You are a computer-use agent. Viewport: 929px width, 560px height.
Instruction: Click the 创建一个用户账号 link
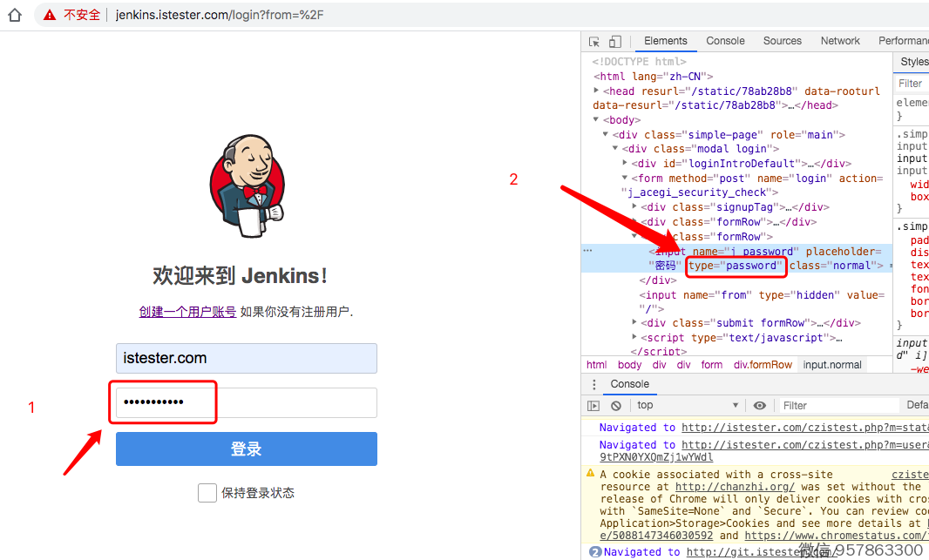pos(187,312)
